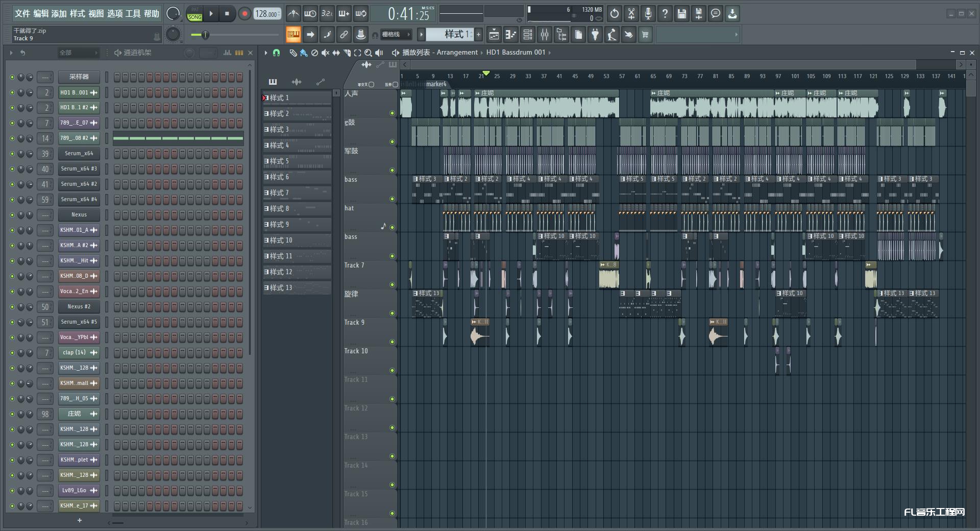This screenshot has height=531, width=980.
Task: Select the playlist mute tool
Action: coord(325,53)
